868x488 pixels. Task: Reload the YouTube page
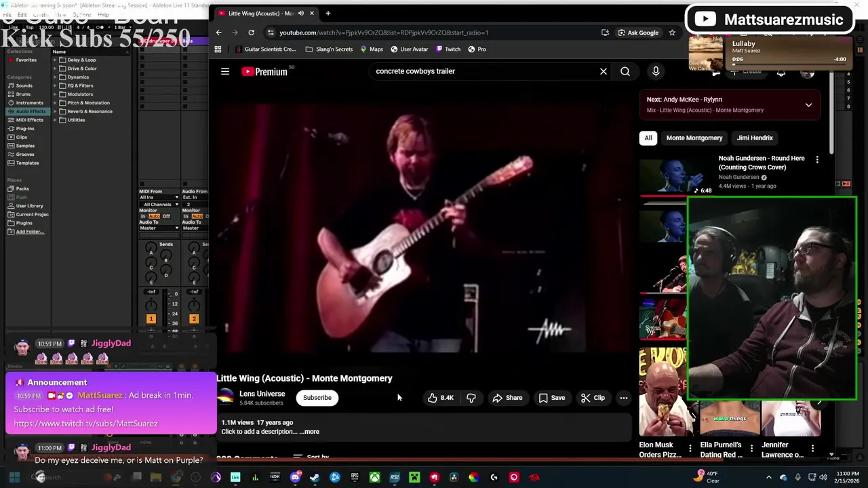coord(251,33)
